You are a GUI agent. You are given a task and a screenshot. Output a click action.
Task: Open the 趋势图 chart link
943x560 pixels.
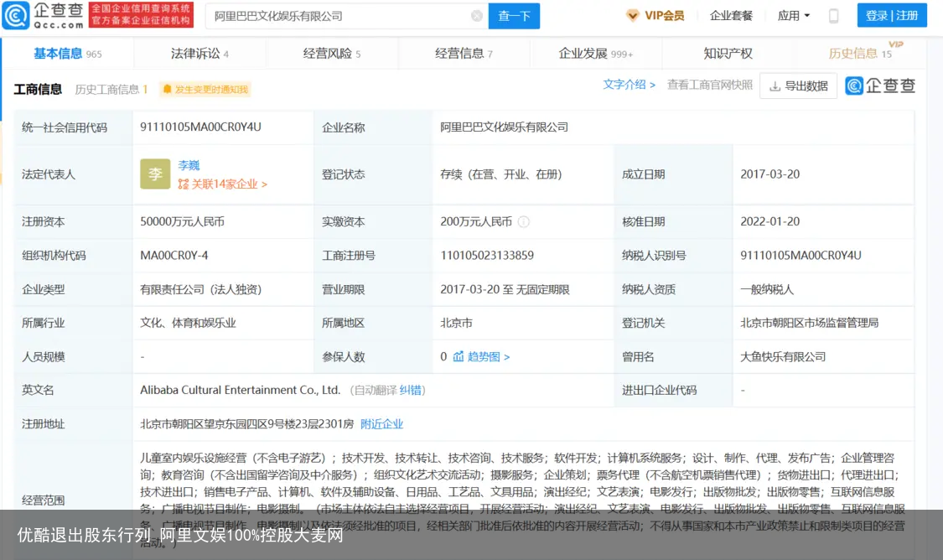point(481,356)
